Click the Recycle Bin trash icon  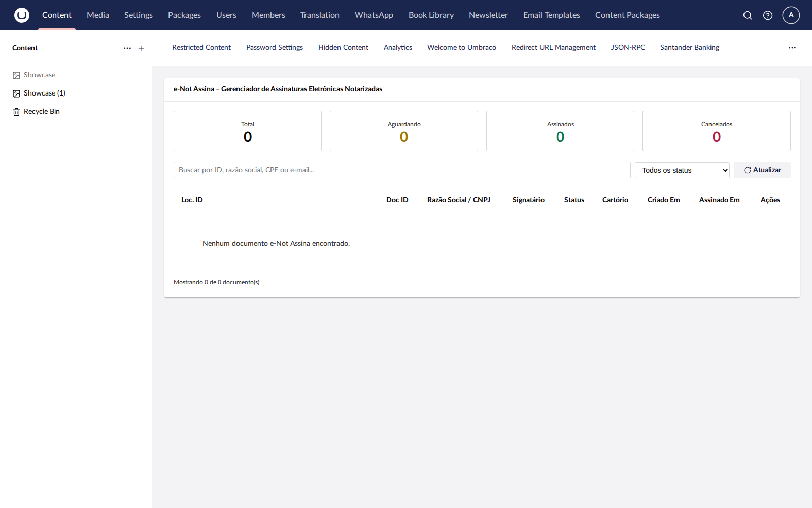click(16, 112)
